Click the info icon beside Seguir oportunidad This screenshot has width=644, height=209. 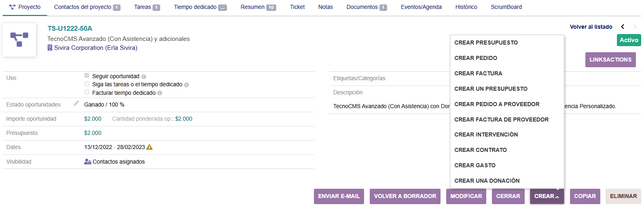click(x=144, y=77)
